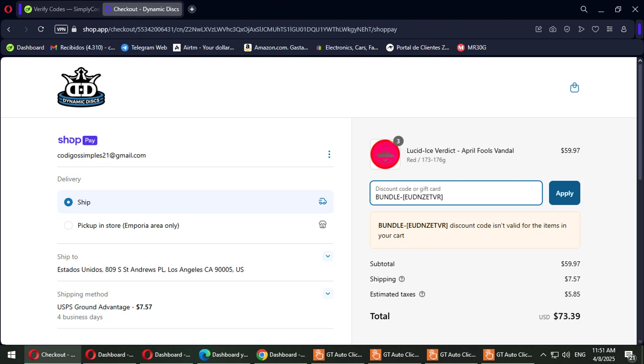Switch ENG input language
The width and height of the screenshot is (644, 364).
click(580, 355)
